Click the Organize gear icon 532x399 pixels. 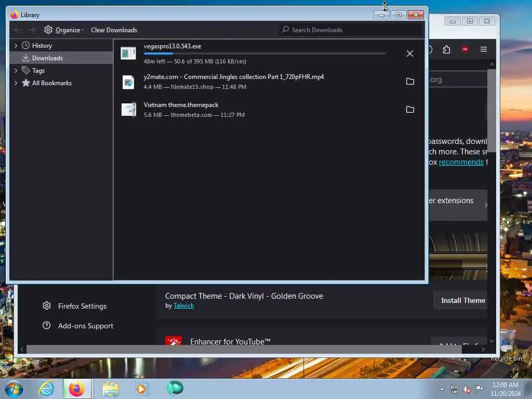click(x=48, y=30)
